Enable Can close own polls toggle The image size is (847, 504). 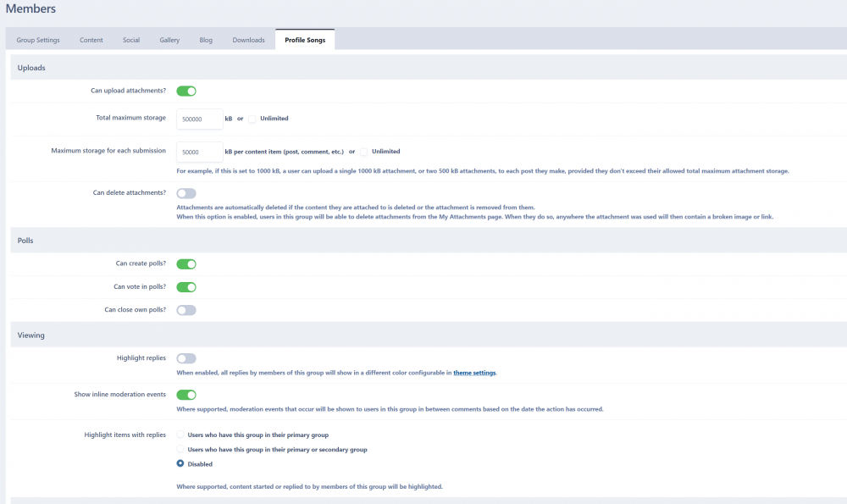pyautogui.click(x=186, y=310)
